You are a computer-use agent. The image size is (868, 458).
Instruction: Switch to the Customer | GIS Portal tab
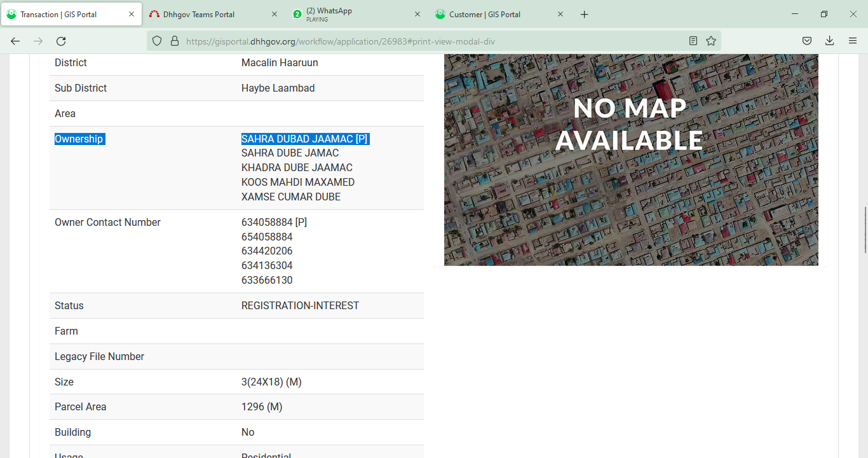click(501, 14)
